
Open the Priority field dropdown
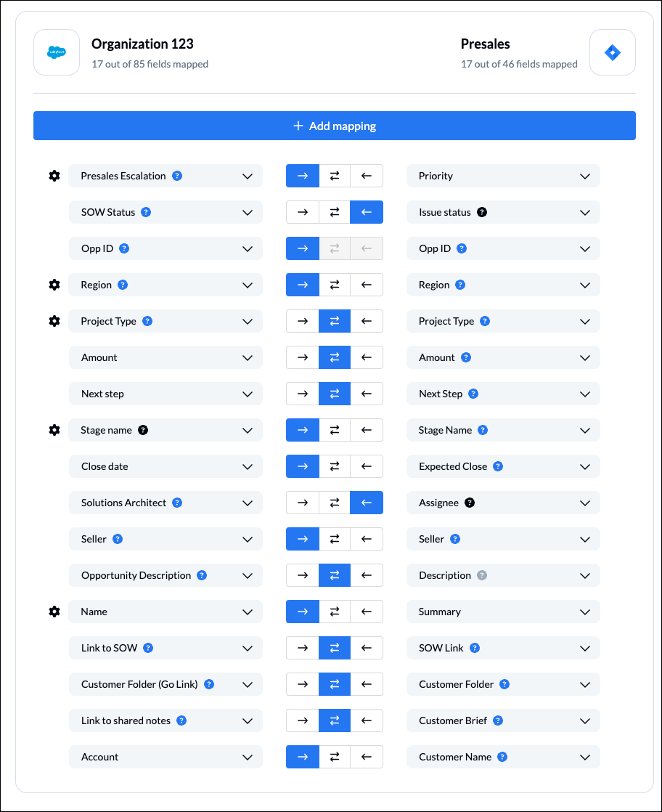point(585,176)
